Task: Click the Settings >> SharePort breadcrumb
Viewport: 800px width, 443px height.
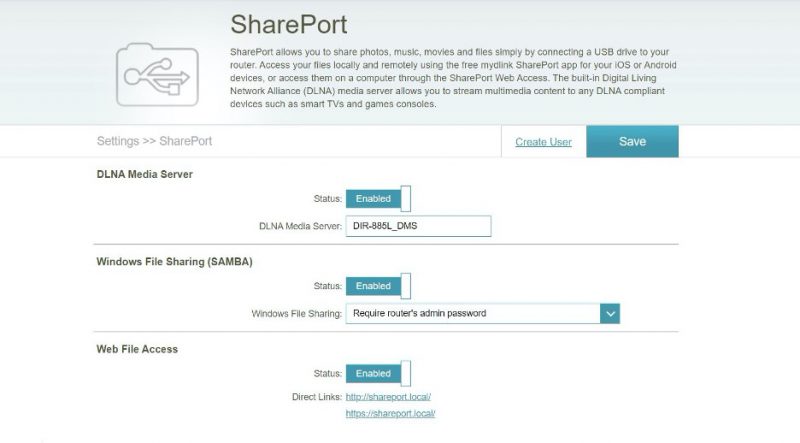Action: [154, 141]
